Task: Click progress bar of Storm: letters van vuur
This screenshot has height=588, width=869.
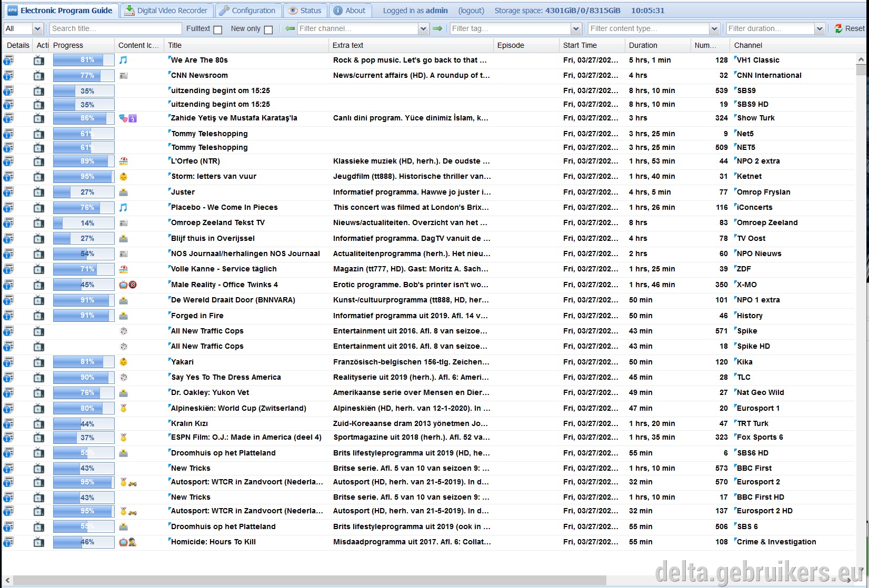Action: 84,177
